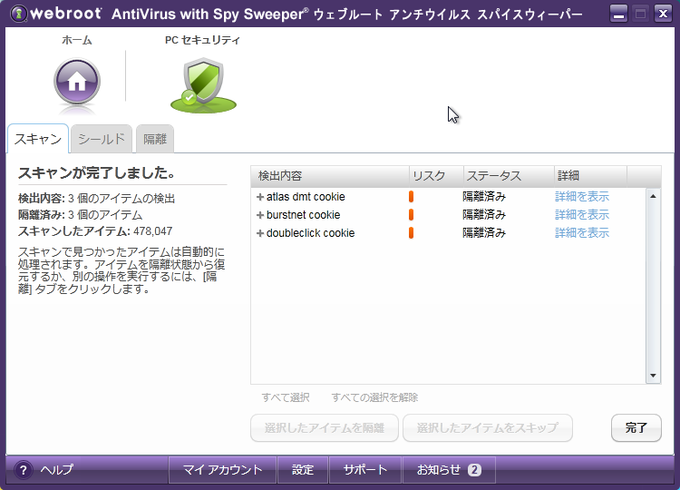This screenshot has height=490, width=680.
Task: Open お知らせ notifications
Action: (x=449, y=470)
